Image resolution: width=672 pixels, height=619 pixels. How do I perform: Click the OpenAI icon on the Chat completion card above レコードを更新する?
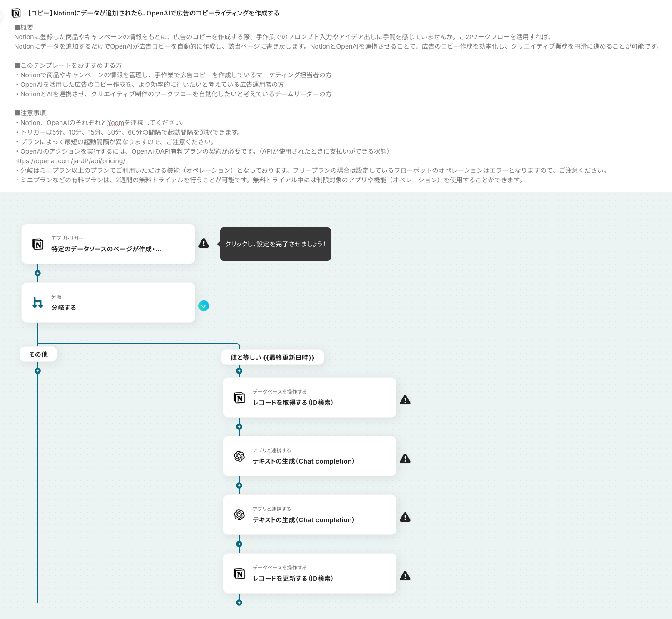click(x=239, y=515)
